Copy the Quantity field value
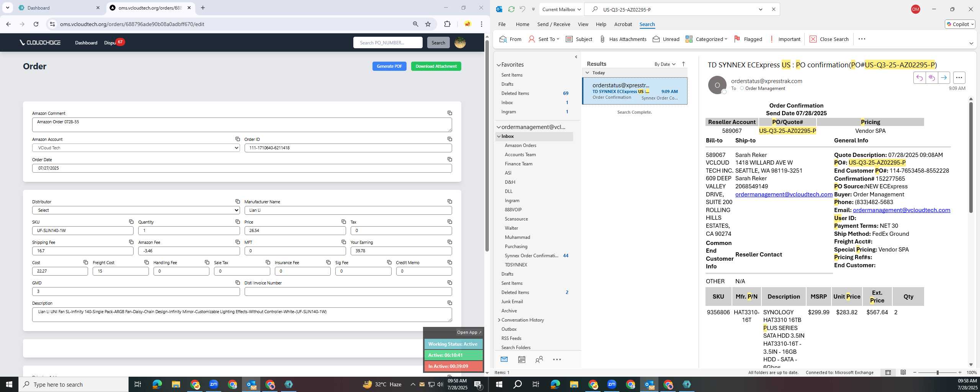This screenshot has width=980, height=392. click(238, 222)
